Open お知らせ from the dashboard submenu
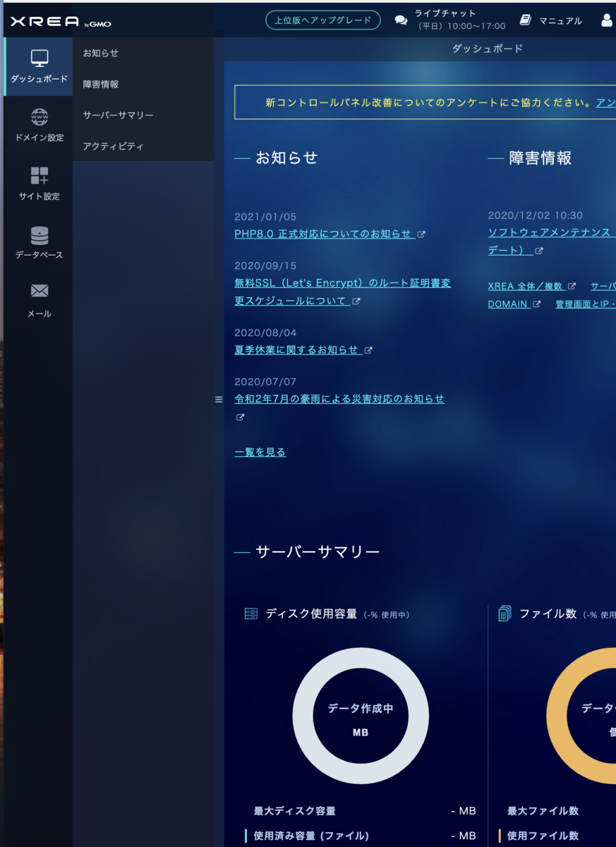Screen dimensions: 616x847 99,52
